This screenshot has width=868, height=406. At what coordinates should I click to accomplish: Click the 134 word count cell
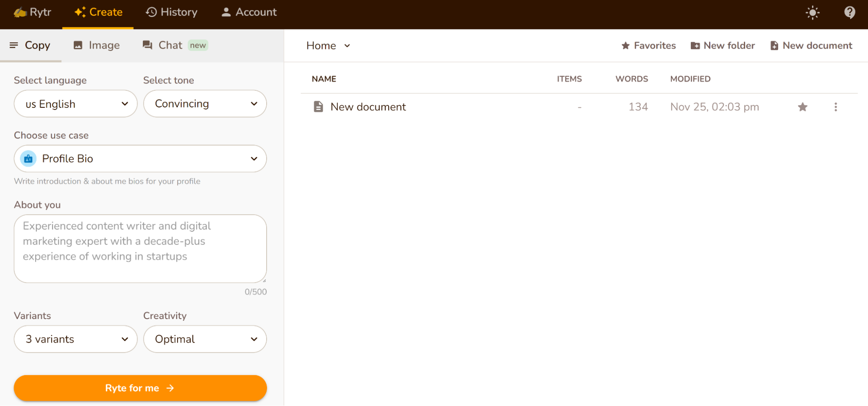coord(638,107)
